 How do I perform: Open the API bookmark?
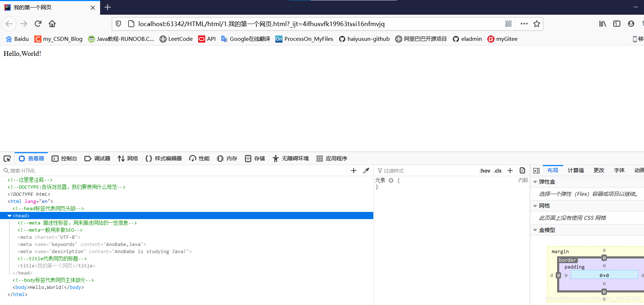coord(207,39)
